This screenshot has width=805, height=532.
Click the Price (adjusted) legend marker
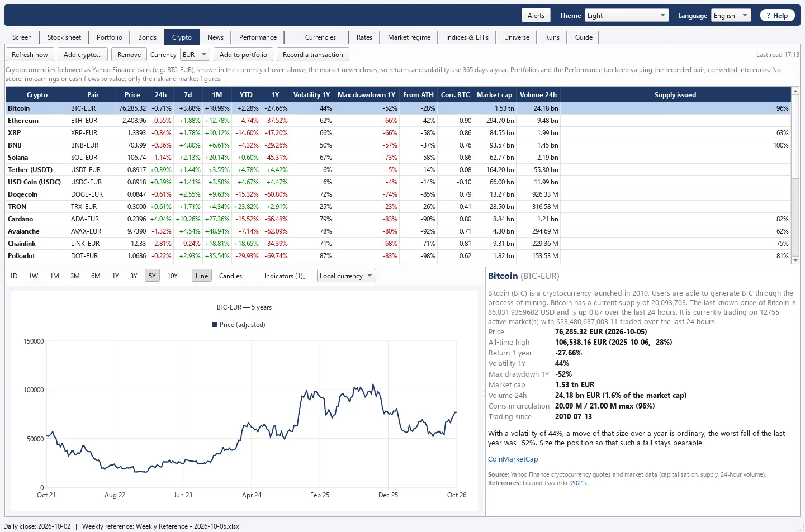click(x=214, y=324)
